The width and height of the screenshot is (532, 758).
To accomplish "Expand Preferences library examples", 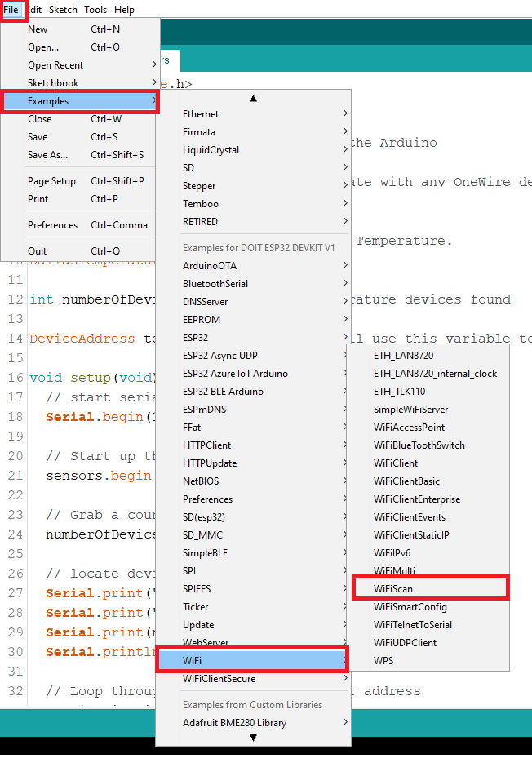I will coord(253,499).
